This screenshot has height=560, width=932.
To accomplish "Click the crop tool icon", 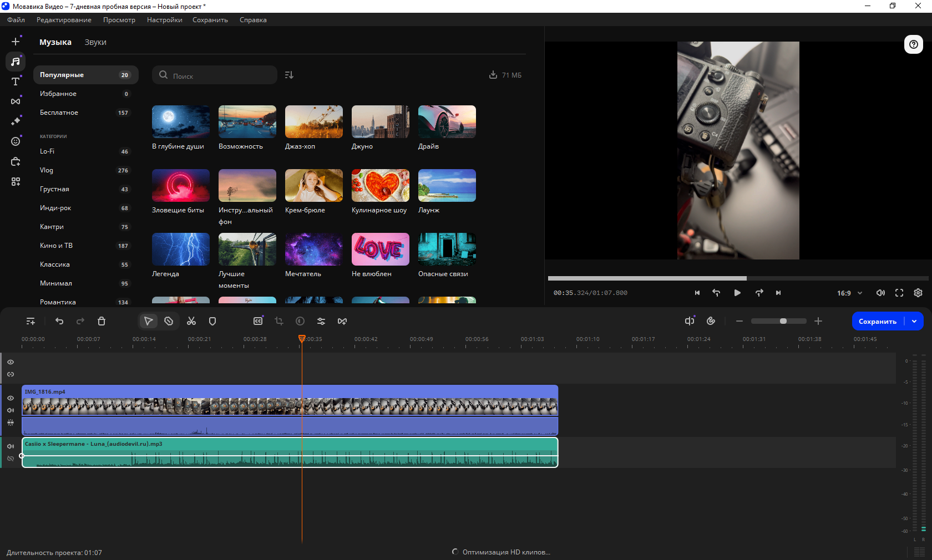I will tap(279, 321).
